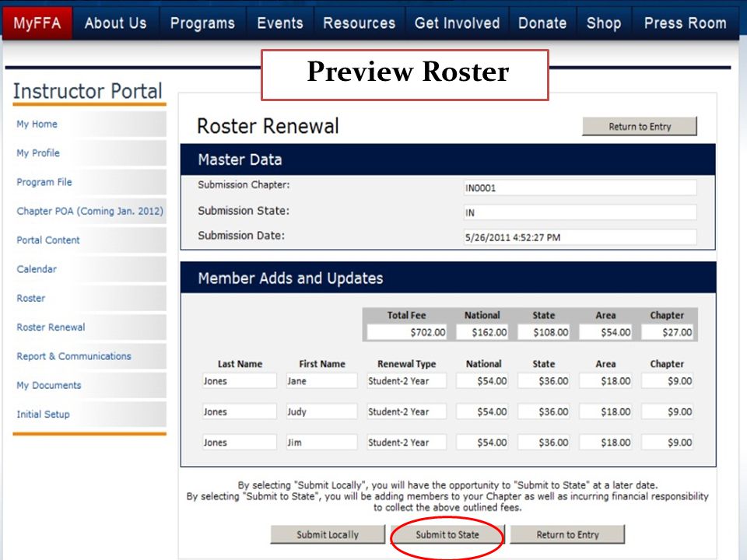Click top Return to Entry button beside Roster Renewal
This screenshot has height=560, width=747.
(x=640, y=127)
